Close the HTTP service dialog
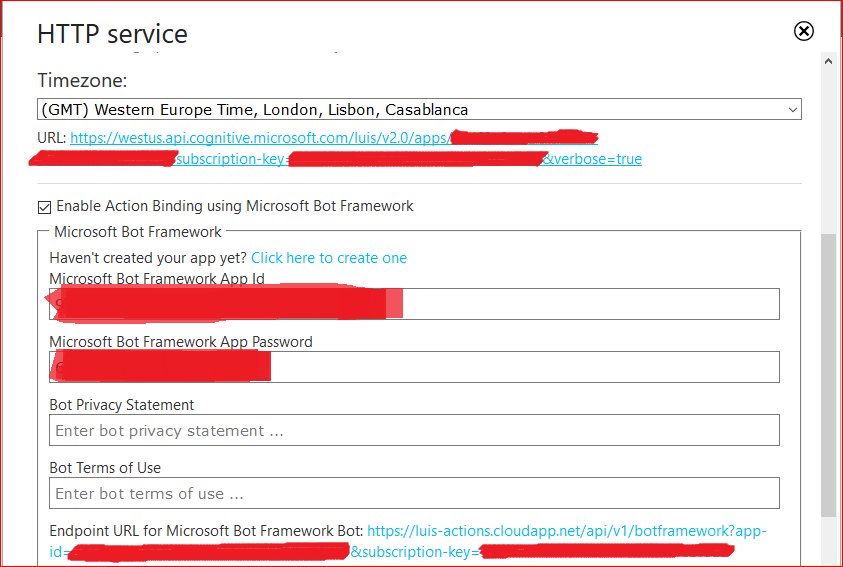Screen dimensions: 843x567 point(804,31)
